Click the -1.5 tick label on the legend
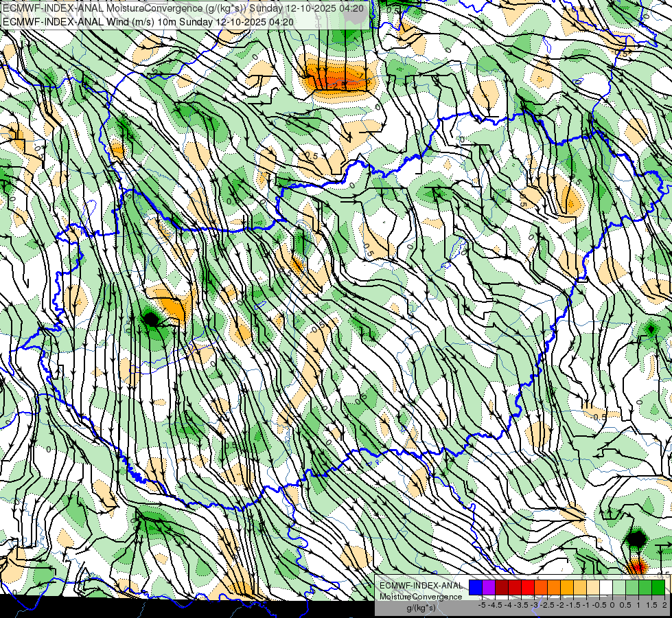This screenshot has height=618, width=672. [x=573, y=605]
